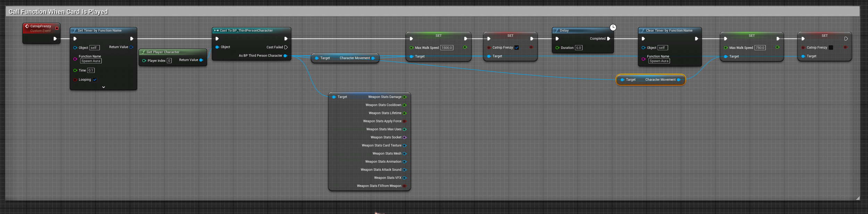Click the CatnipFrenzy event execution output pin

tap(55, 39)
